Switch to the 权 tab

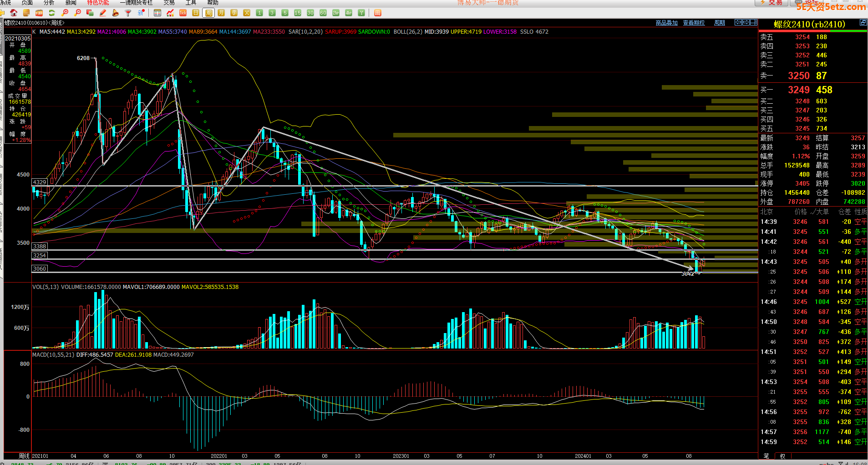point(782,456)
